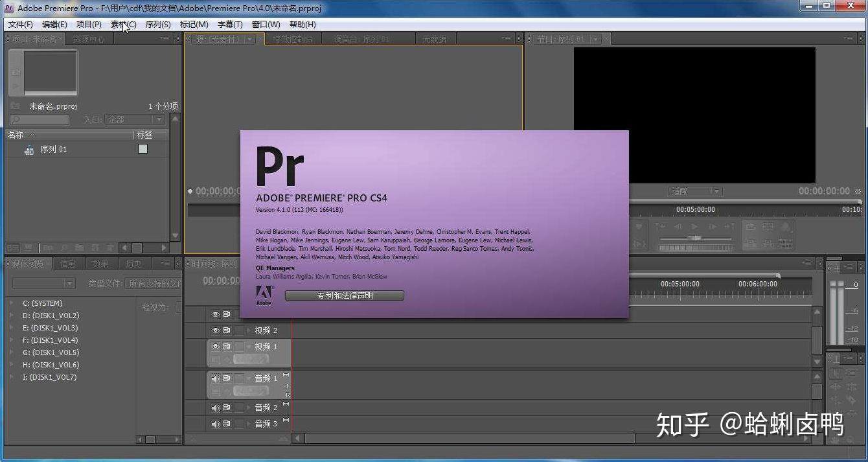Mute the 音频 2 track speaker icon

pos(216,408)
